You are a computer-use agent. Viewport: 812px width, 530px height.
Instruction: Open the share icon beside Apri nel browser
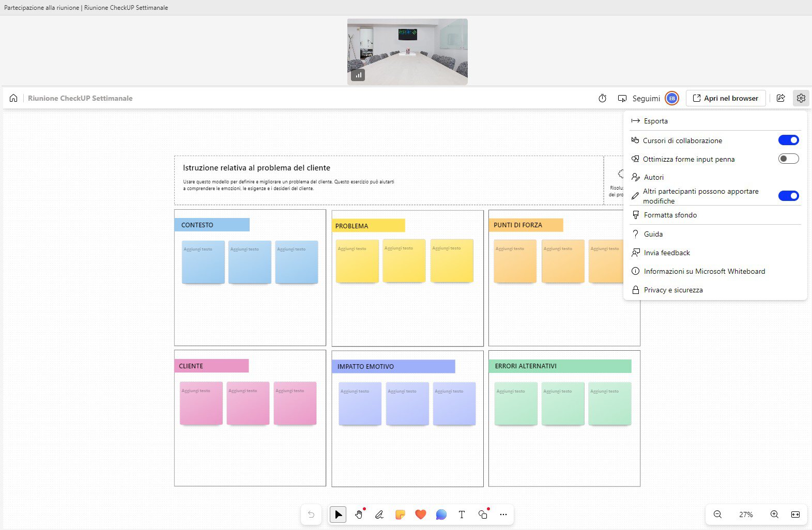[781, 98]
